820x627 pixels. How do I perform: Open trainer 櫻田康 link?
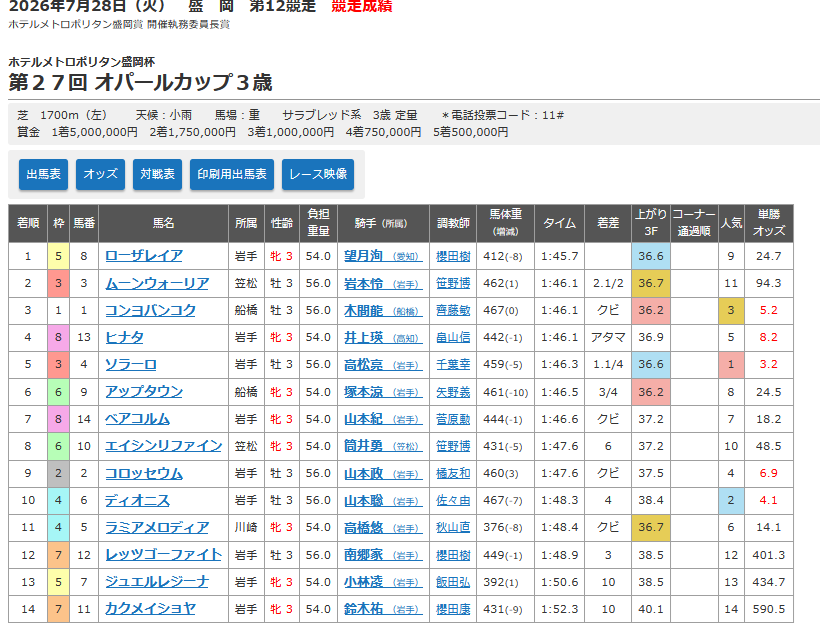(453, 609)
